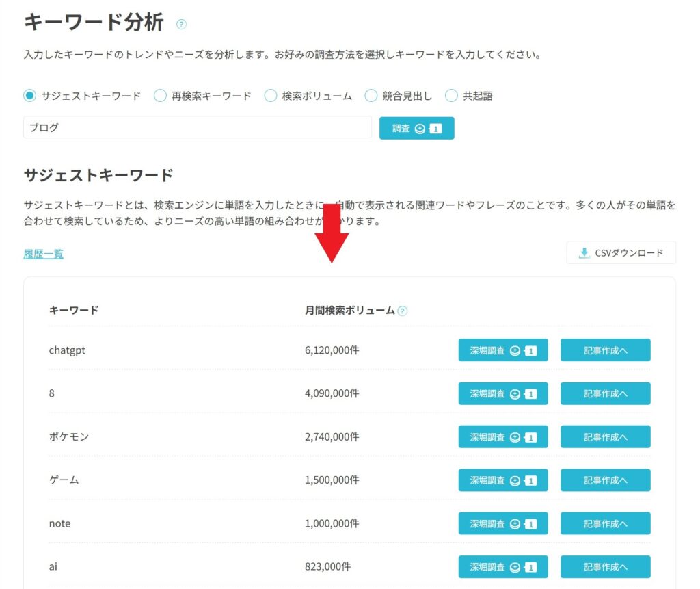Click the CSVダウンロード download icon
Image resolution: width=700 pixels, height=589 pixels.
click(x=584, y=252)
